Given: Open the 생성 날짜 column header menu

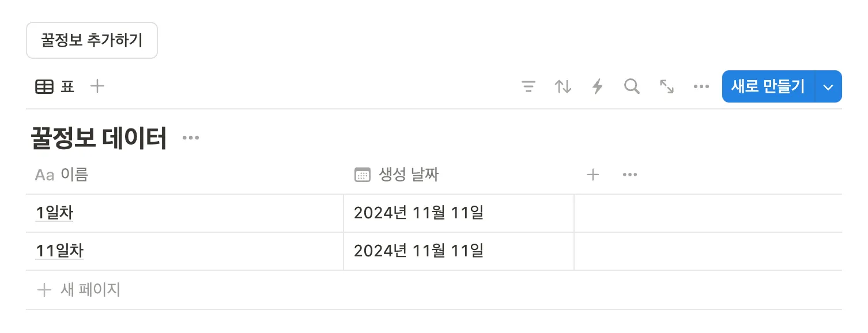Looking at the screenshot, I should pyautogui.click(x=398, y=175).
